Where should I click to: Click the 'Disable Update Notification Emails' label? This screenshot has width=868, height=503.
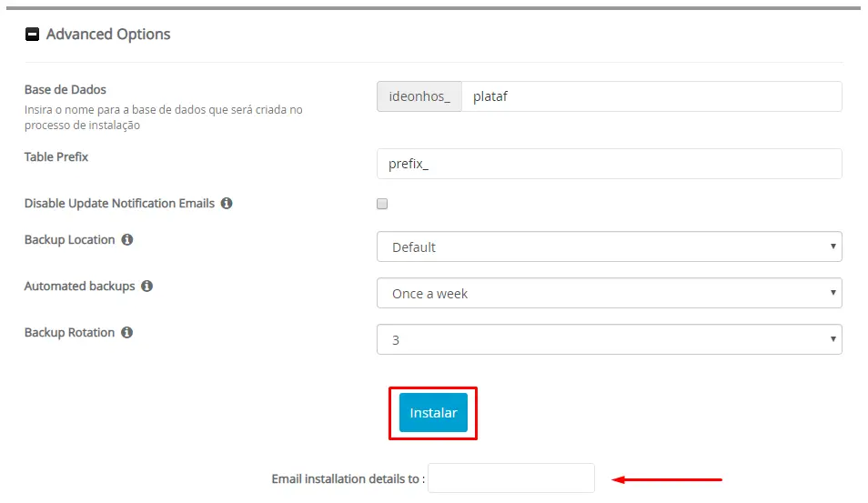(x=119, y=204)
